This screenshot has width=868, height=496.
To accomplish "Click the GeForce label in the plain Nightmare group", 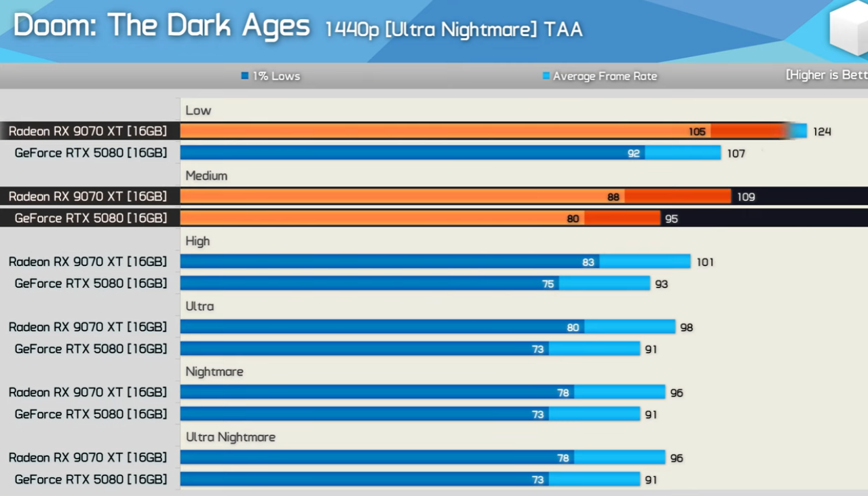I will 91,413.
